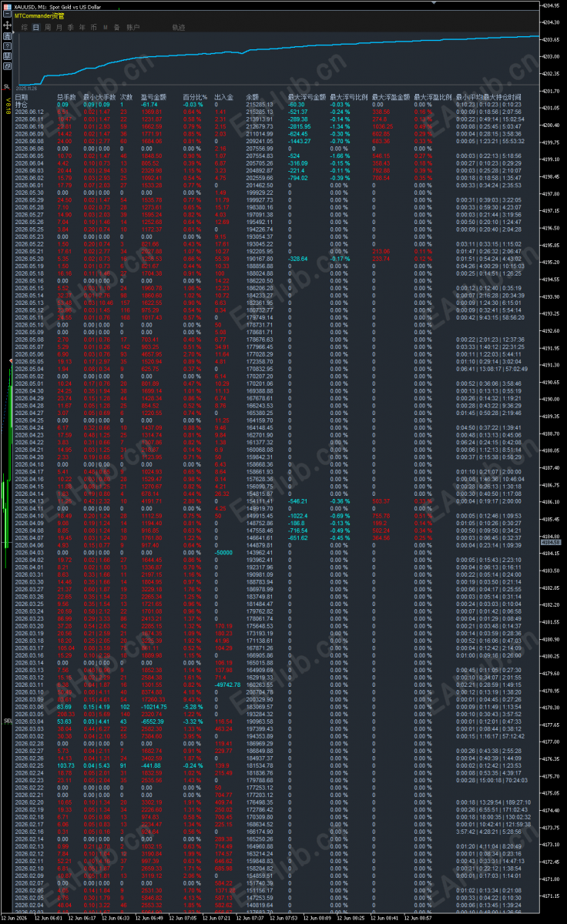Select the 月 monthly tab
Viewport: 567px width, 924px height.
coord(59,27)
